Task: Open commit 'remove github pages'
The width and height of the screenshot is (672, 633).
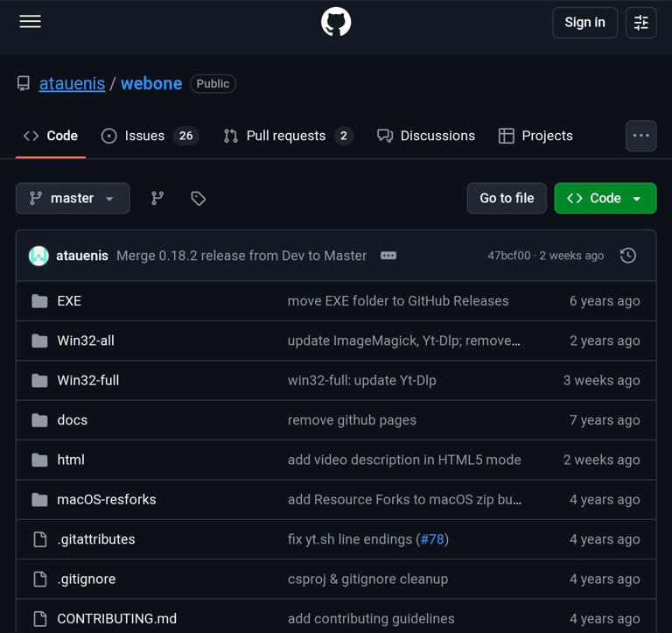Action: [x=352, y=420]
